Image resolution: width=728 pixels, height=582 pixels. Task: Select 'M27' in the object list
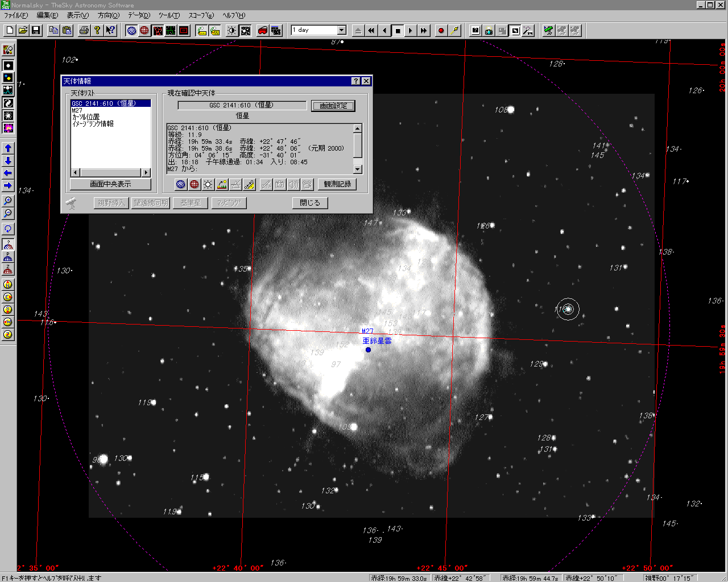click(111, 110)
